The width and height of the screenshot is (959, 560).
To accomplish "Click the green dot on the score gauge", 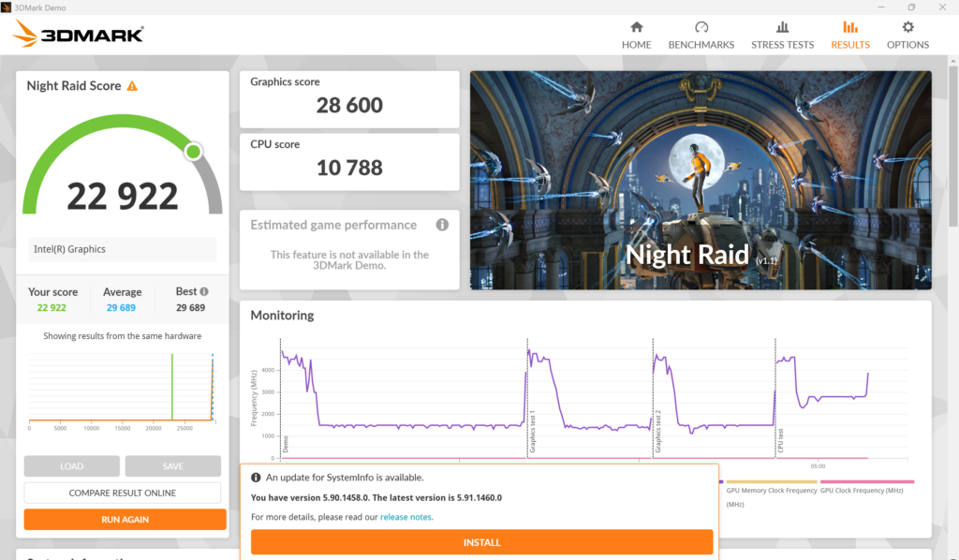I will [x=193, y=151].
